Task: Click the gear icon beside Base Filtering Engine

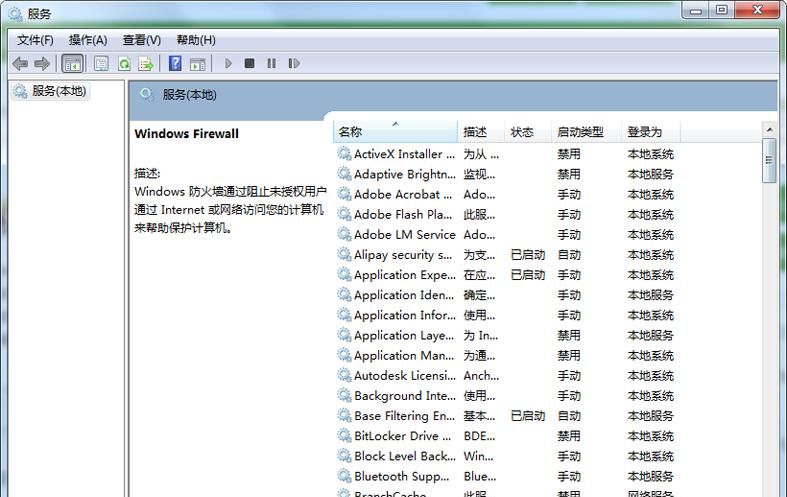Action: [344, 416]
